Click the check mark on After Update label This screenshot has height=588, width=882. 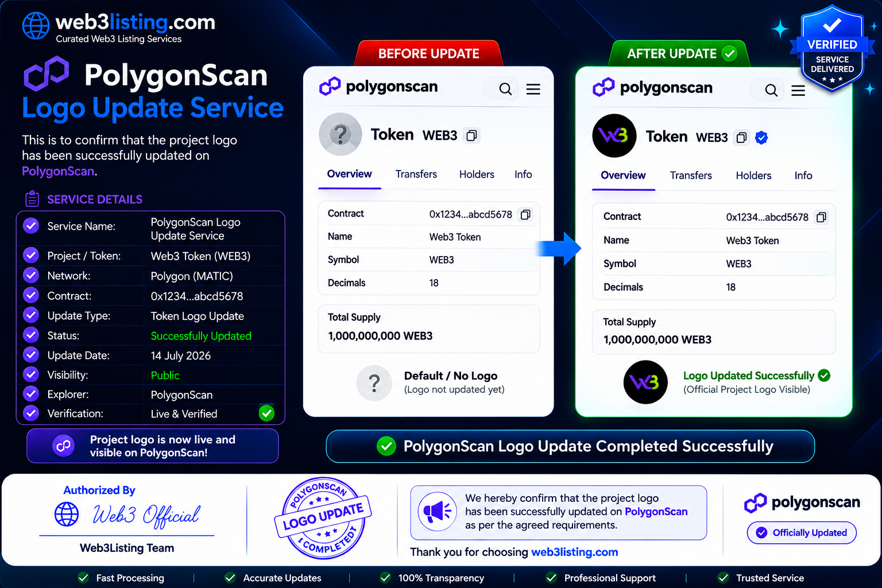click(729, 53)
